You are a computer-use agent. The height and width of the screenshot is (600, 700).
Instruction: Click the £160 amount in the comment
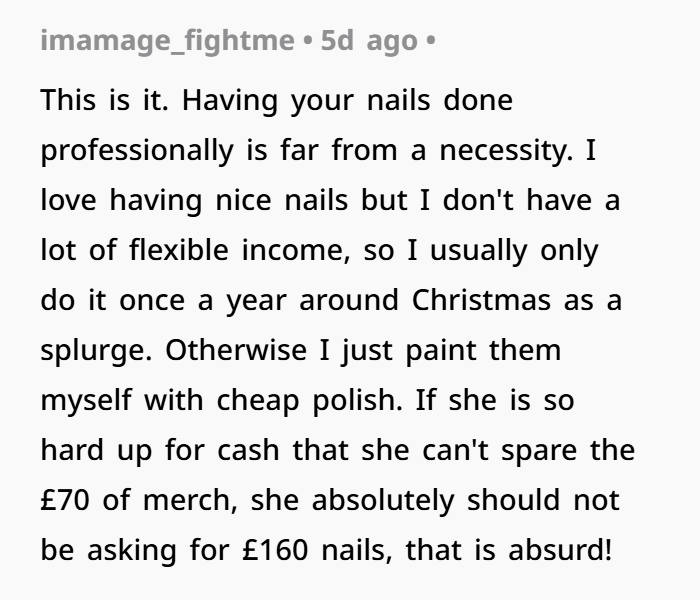[275, 550]
